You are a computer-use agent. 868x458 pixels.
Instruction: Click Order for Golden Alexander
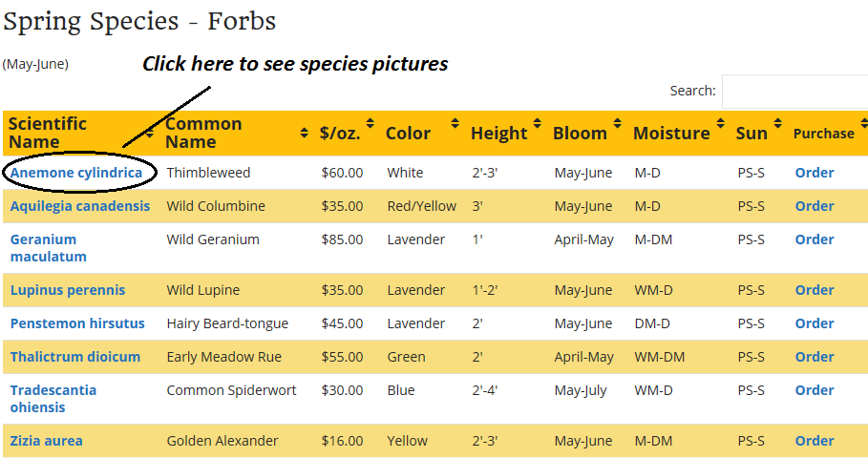pyautogui.click(x=815, y=441)
